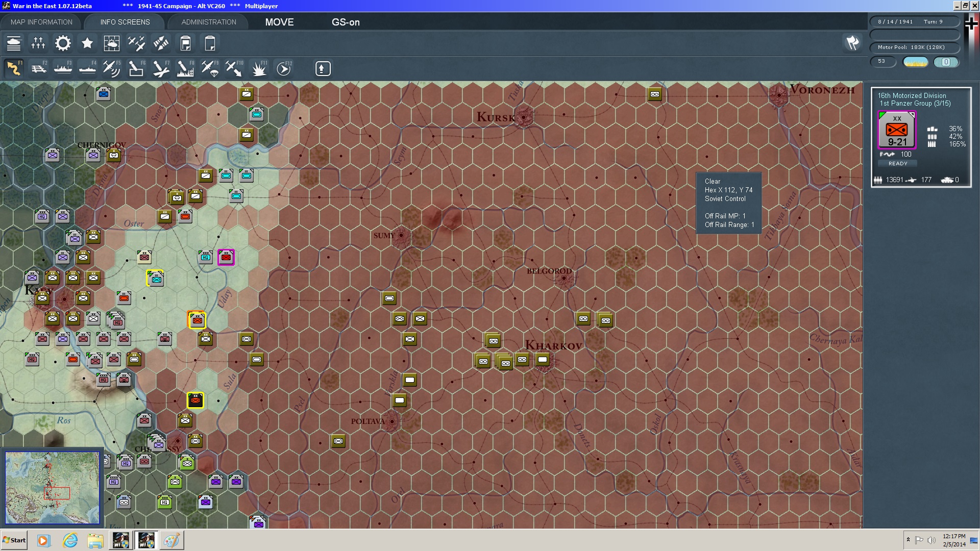Open the Map Information tab
This screenshot has height=551, width=980.
(x=41, y=22)
